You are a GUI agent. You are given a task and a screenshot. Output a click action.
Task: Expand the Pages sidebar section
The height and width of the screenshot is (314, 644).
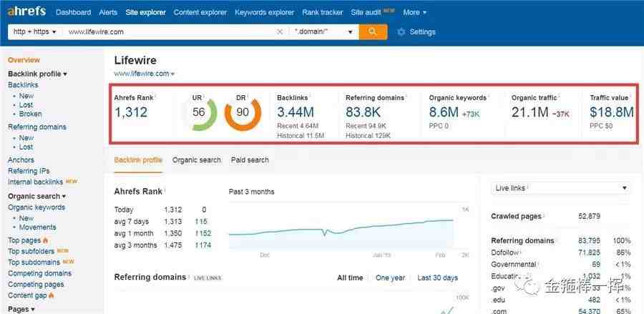(21, 309)
